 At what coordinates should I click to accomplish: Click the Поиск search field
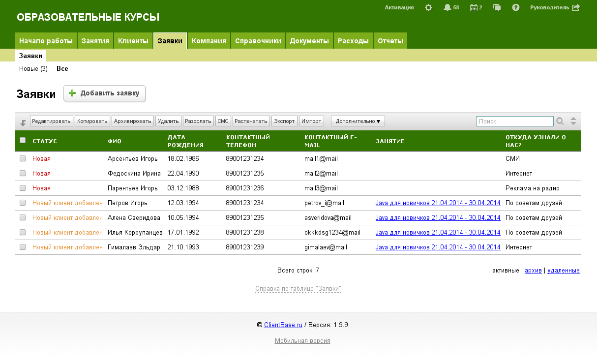pyautogui.click(x=514, y=121)
